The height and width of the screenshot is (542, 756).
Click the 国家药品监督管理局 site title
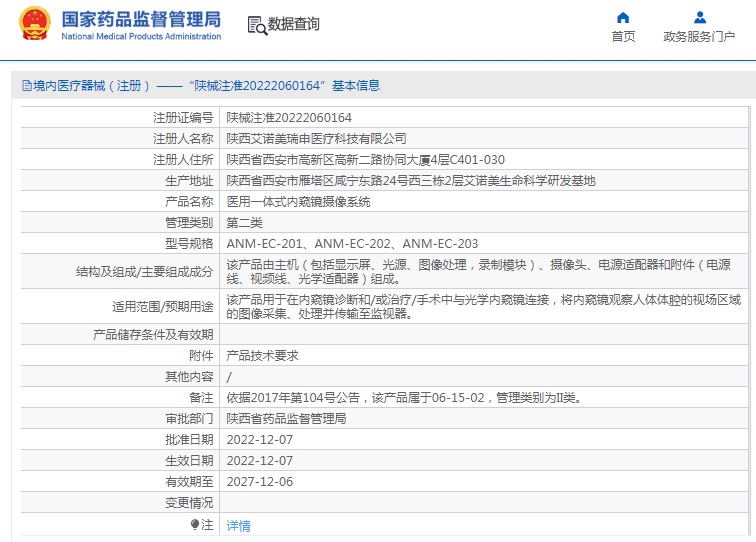[x=141, y=19]
